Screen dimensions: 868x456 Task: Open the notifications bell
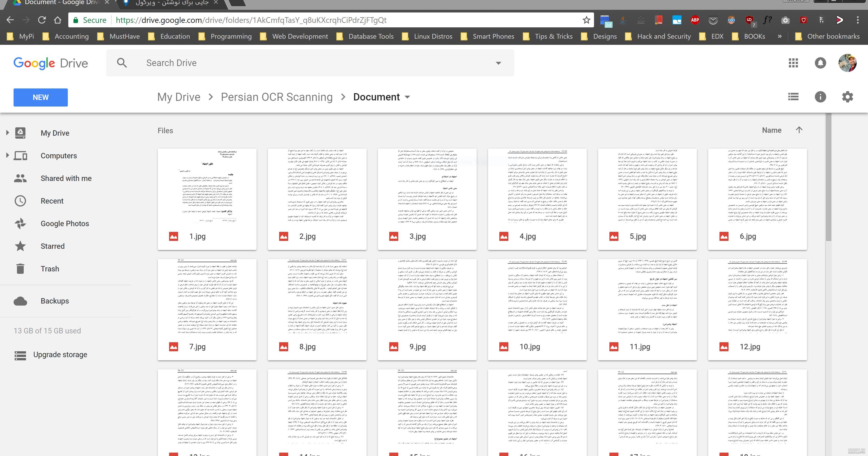pyautogui.click(x=820, y=63)
